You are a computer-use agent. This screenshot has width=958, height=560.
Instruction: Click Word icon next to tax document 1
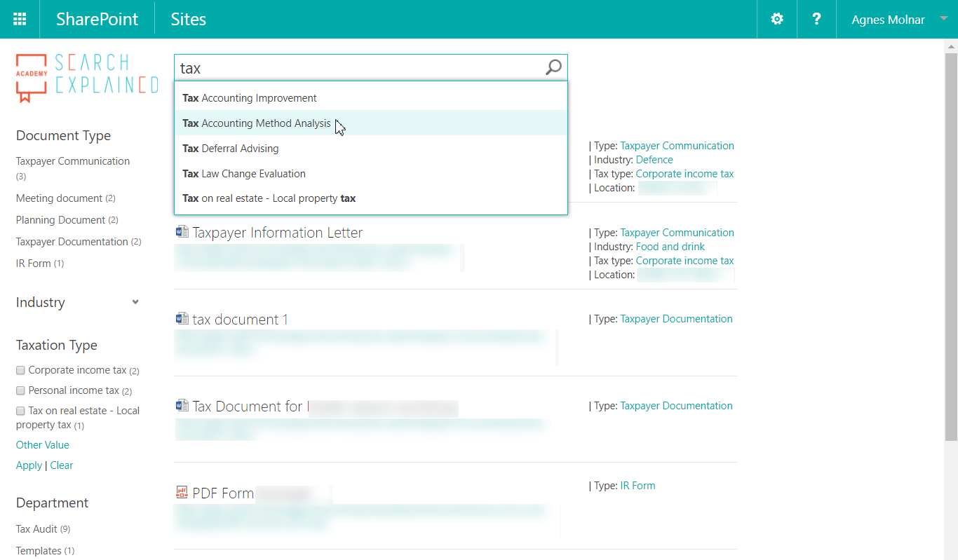coord(182,319)
